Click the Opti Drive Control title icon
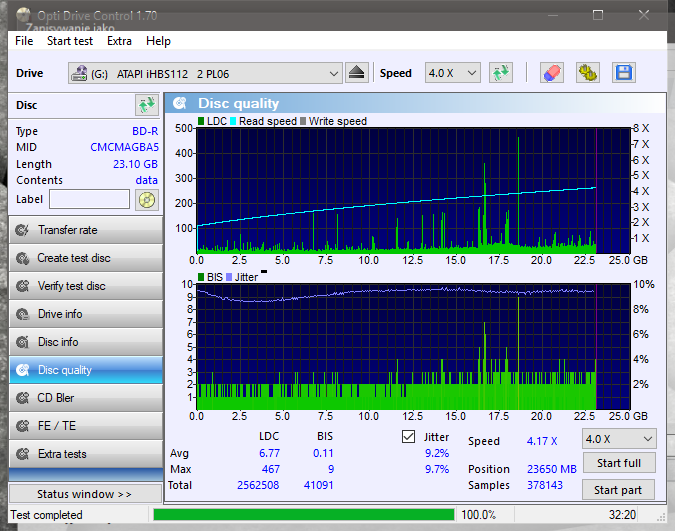The width and height of the screenshot is (675, 531). tap(23, 15)
